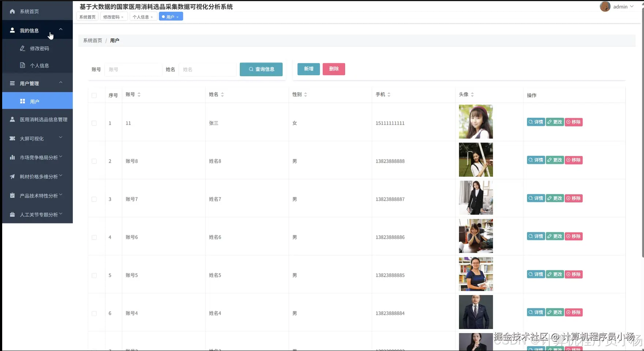Focus the 姓名 search field
Image resolution: width=644 pixels, height=351 pixels.
click(207, 69)
